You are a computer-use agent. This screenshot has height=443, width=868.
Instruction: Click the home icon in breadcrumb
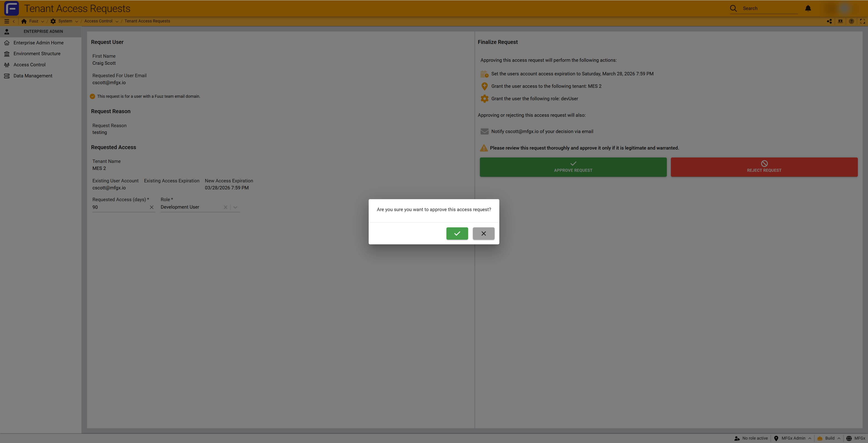tap(24, 21)
